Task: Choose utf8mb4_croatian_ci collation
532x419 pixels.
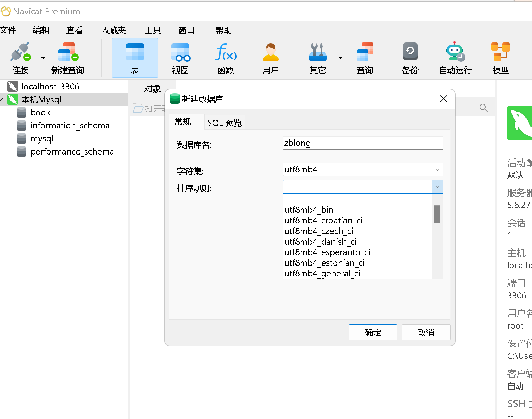Action: coord(357,220)
